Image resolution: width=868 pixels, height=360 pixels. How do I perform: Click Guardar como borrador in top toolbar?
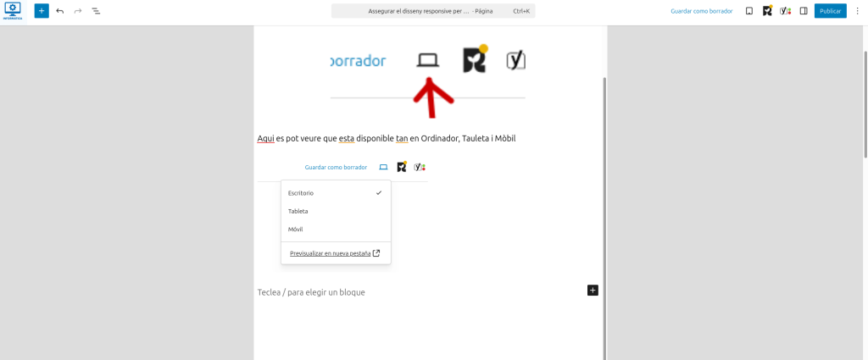[x=701, y=11]
